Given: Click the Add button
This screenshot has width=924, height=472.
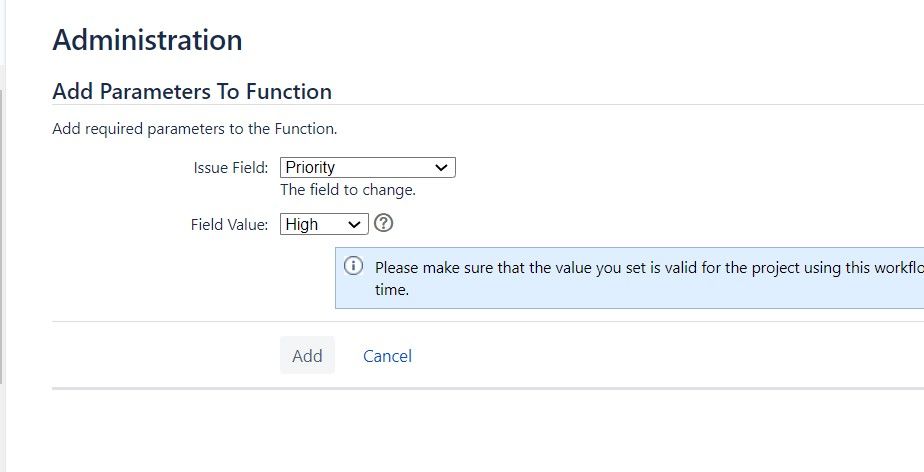Looking at the screenshot, I should click(x=307, y=355).
